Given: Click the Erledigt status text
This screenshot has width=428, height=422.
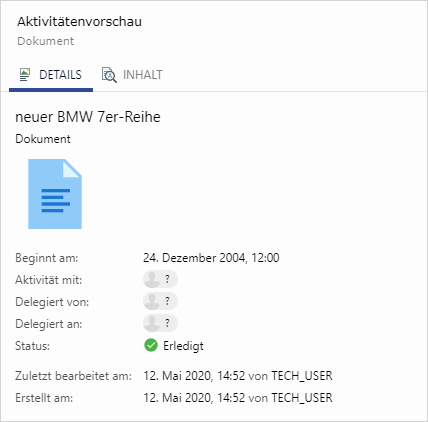Looking at the screenshot, I should tap(183, 346).
